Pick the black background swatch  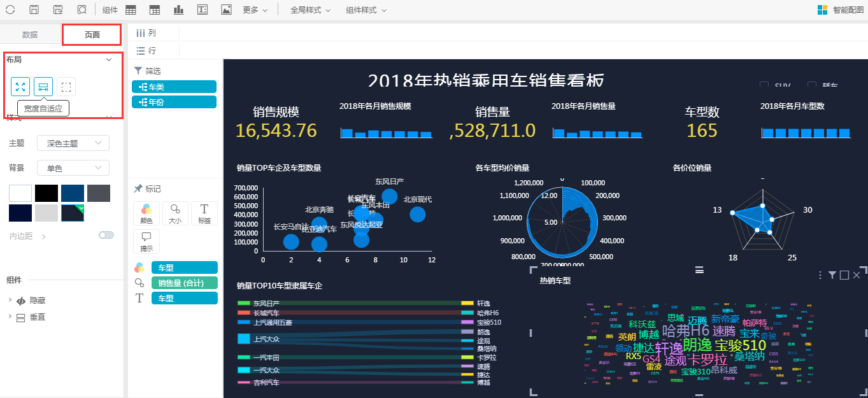(46, 193)
